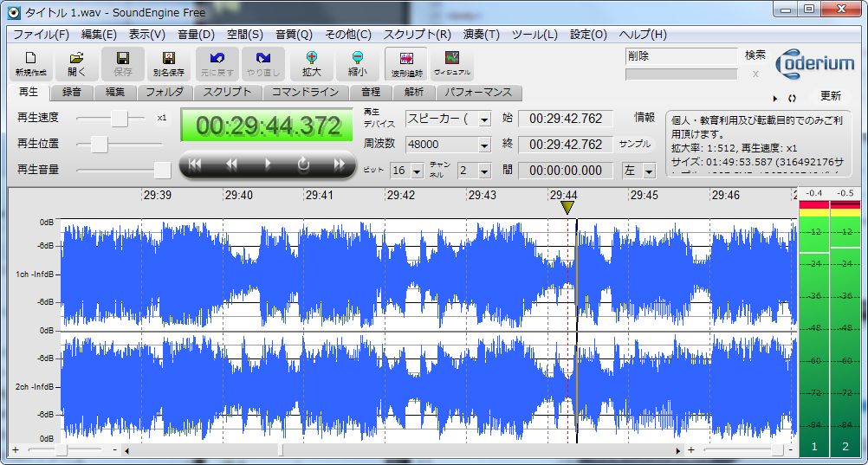Switch to the 解析 tab
This screenshot has width=868, height=465.
(414, 93)
